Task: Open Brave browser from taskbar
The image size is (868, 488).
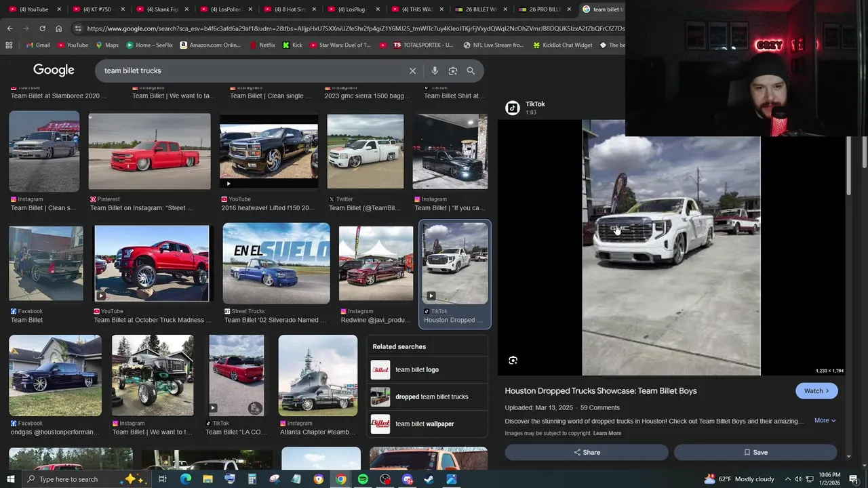Action: pyautogui.click(x=319, y=479)
